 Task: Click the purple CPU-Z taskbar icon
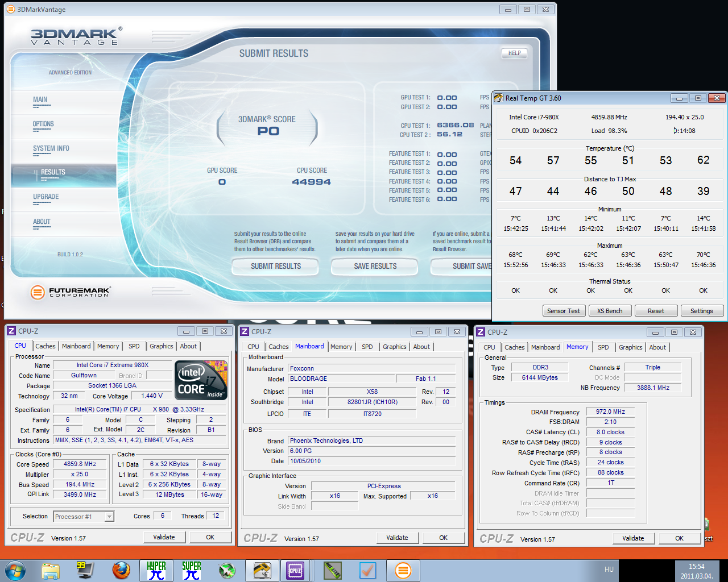[295, 570]
